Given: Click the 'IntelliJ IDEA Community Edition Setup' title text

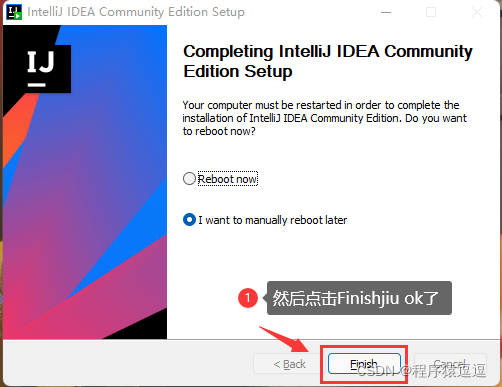Looking at the screenshot, I should (136, 12).
